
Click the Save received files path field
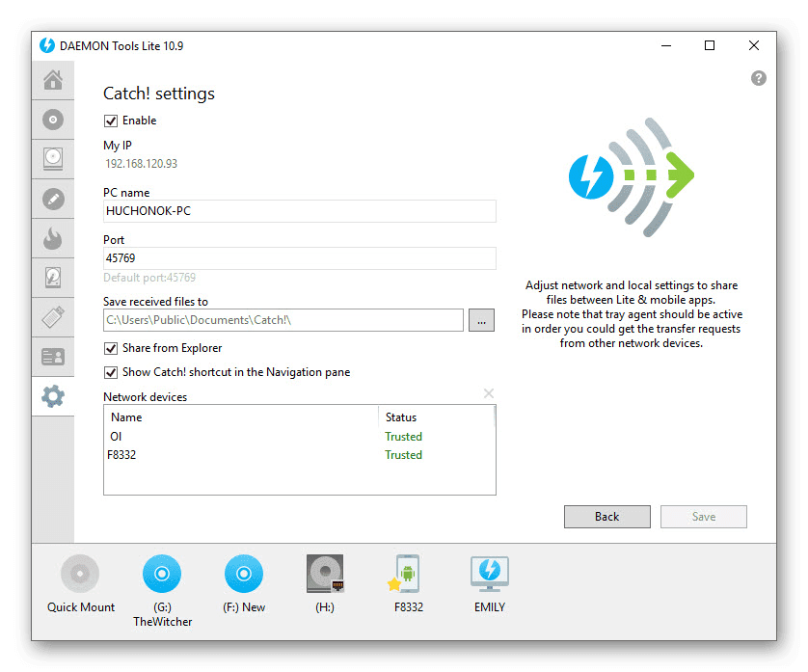pos(283,320)
